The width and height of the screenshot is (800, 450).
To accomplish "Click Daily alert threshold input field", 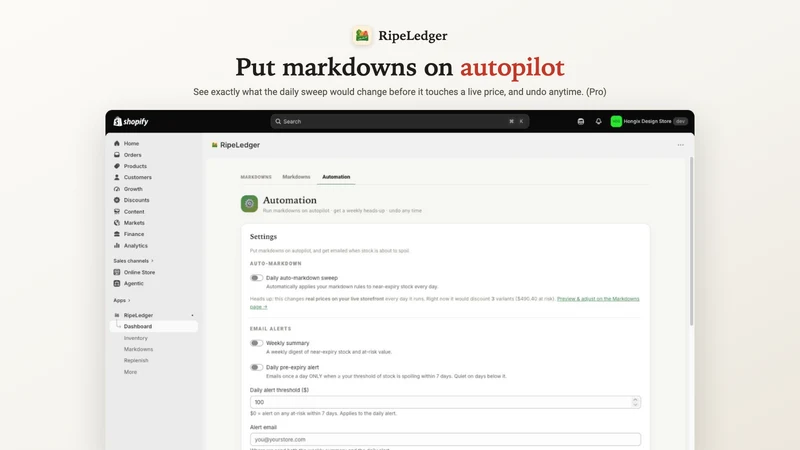I will [445, 402].
